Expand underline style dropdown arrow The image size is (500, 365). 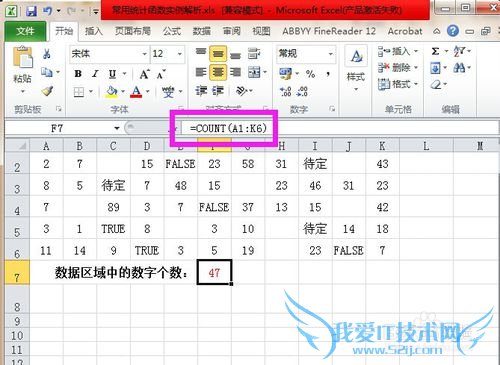125,74
